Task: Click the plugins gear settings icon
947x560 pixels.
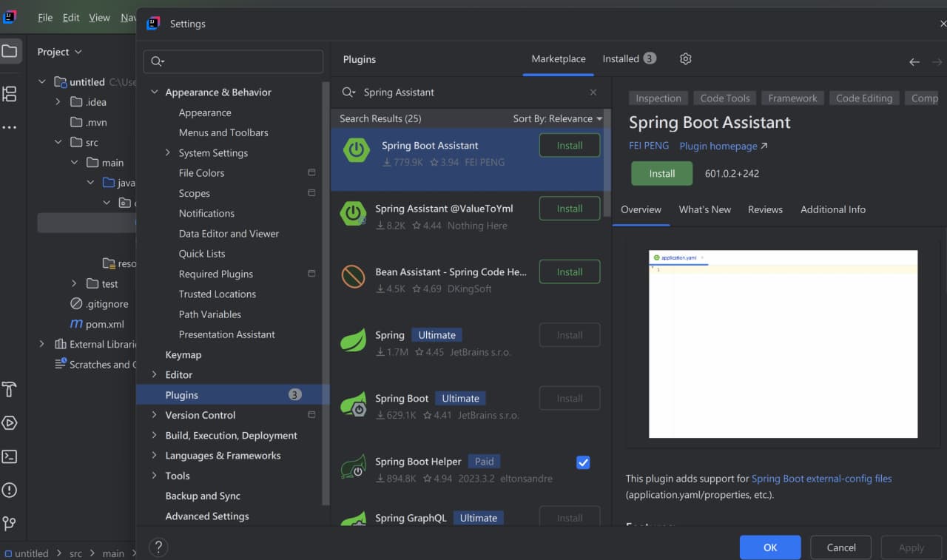Action: tap(686, 59)
